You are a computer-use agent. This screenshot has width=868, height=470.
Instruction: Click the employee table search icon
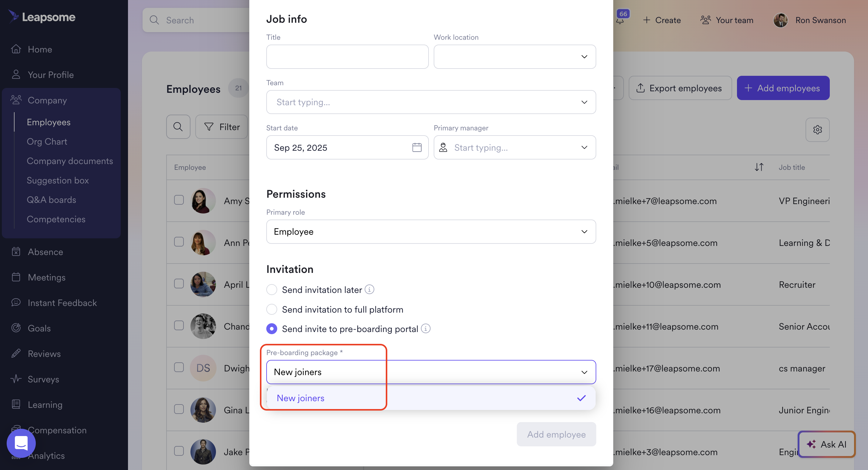click(178, 127)
